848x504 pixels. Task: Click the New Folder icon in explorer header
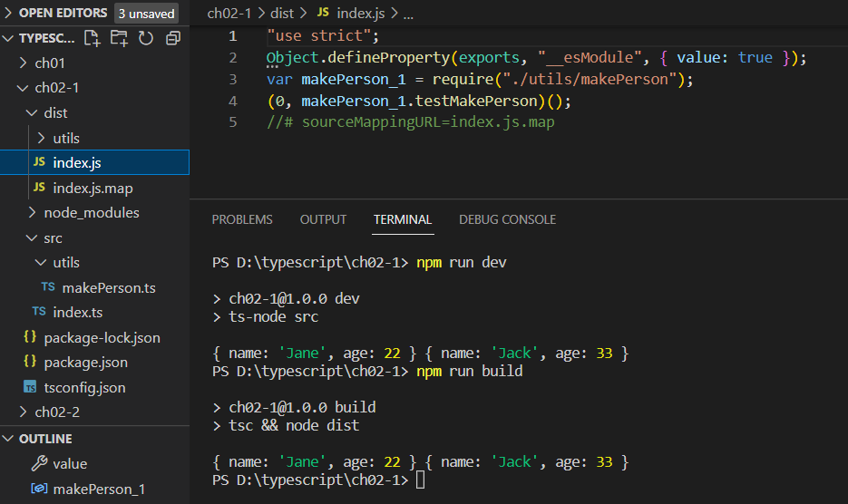(119, 38)
